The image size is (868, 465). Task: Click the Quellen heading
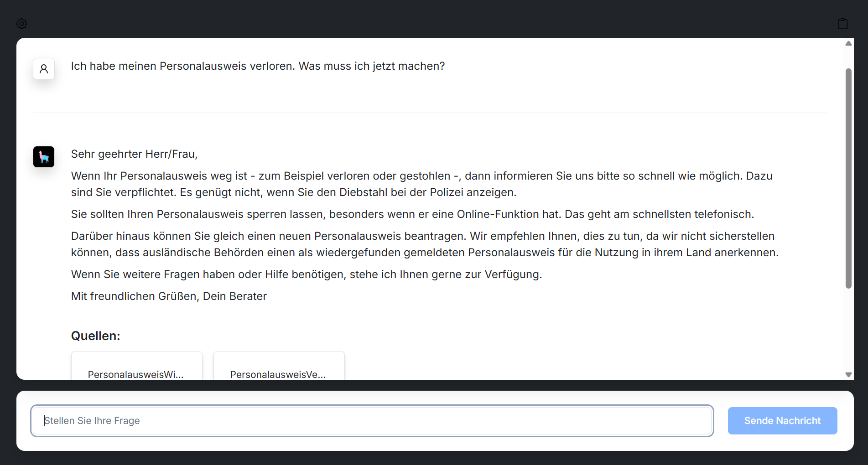pos(95,336)
